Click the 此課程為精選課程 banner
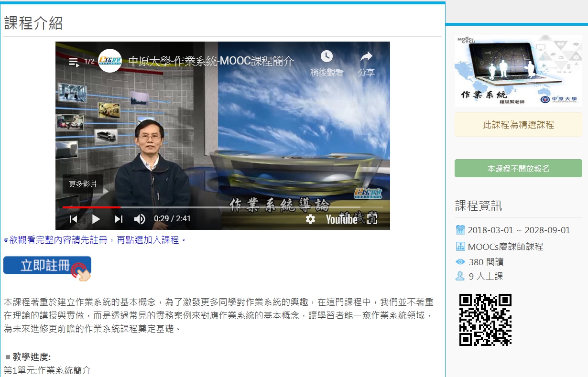Image resolution: width=588 pixels, height=377 pixels. click(518, 125)
